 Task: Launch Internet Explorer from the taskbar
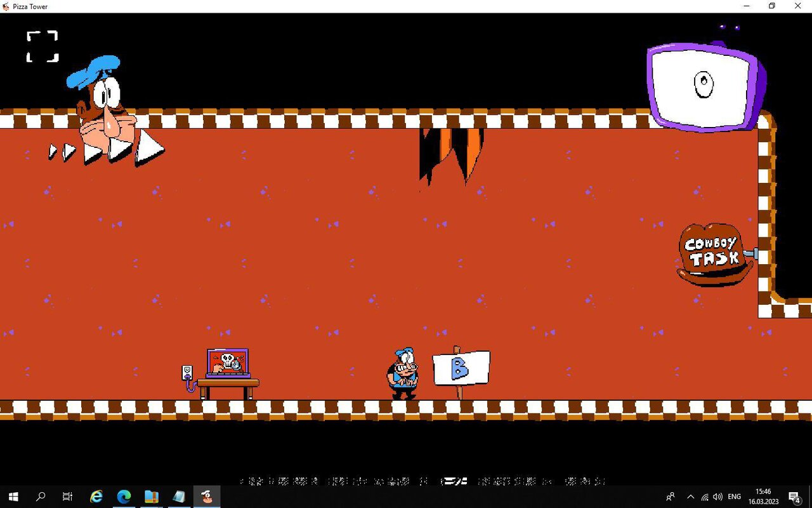[96, 497]
